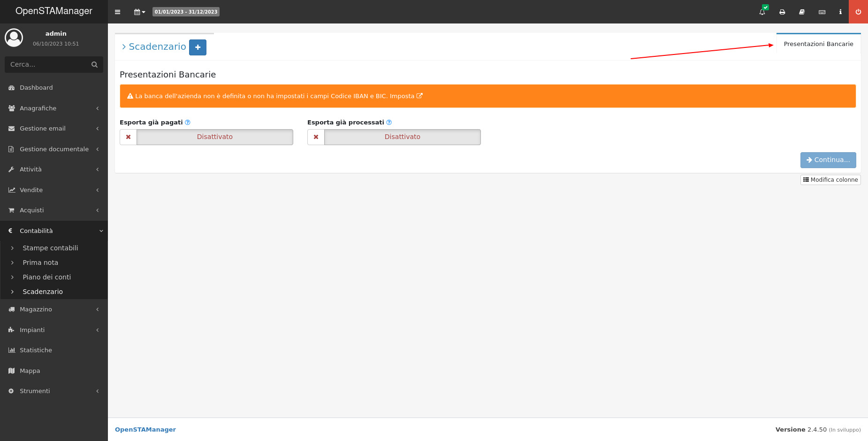This screenshot has height=441, width=868.
Task: Open the book documentation icon
Action: pos(802,12)
